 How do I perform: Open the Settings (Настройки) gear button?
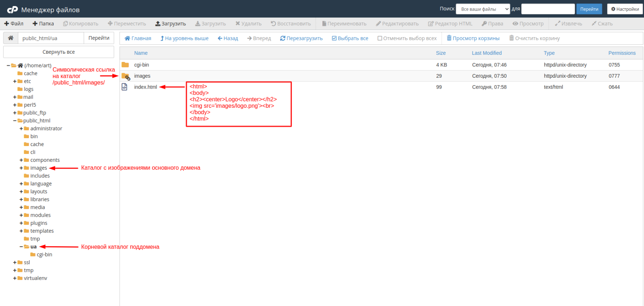coord(625,9)
